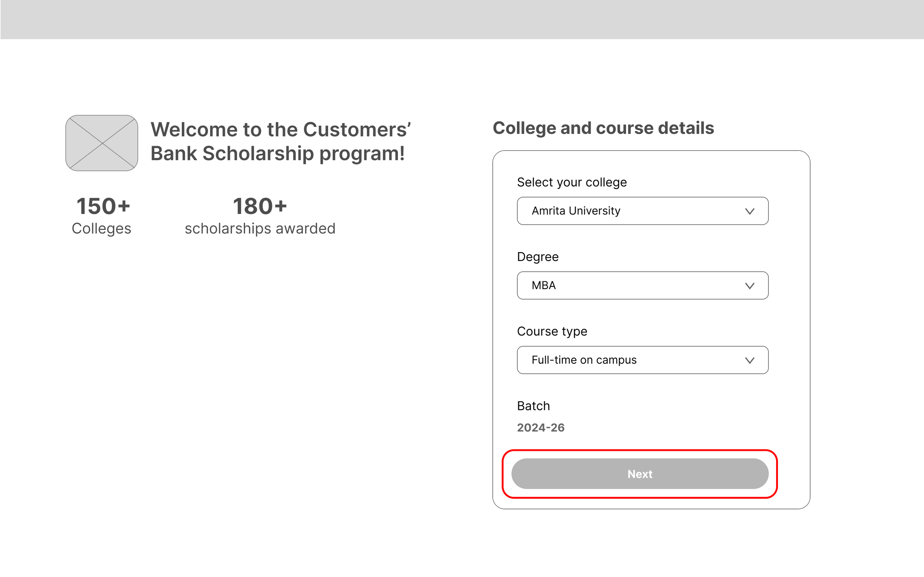Click the 150+ Colleges statistic
The height and width of the screenshot is (577, 924).
102,215
